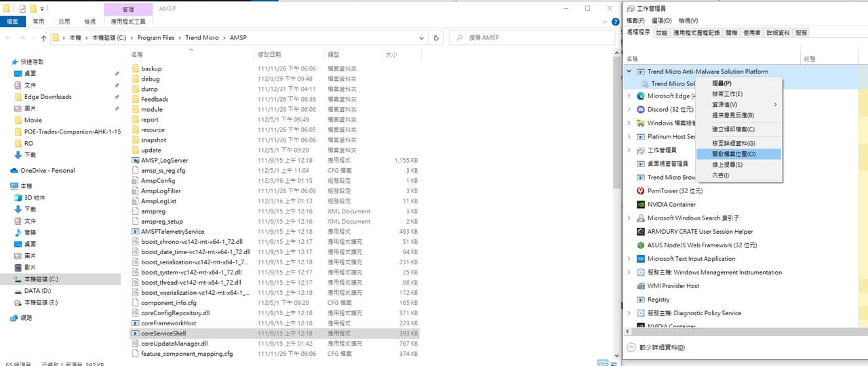Click the ASUS NodeJS Web Framework icon
This screenshot has height=366, width=868.
640,245
